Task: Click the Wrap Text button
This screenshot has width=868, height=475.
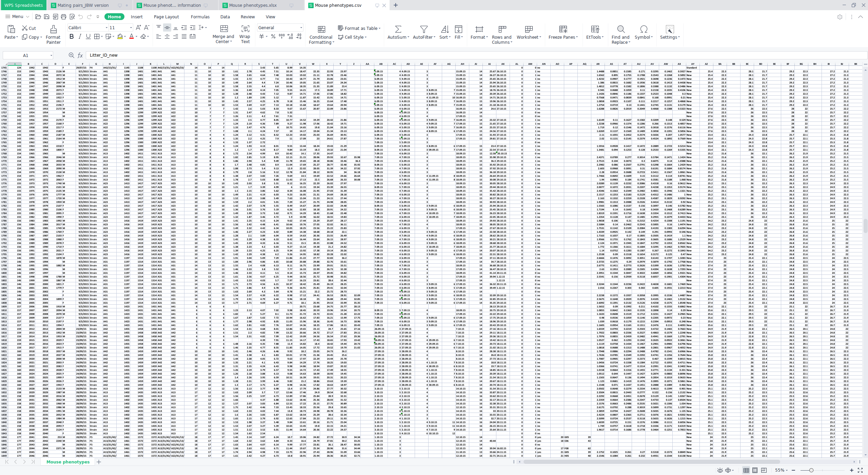Action: pos(245,34)
